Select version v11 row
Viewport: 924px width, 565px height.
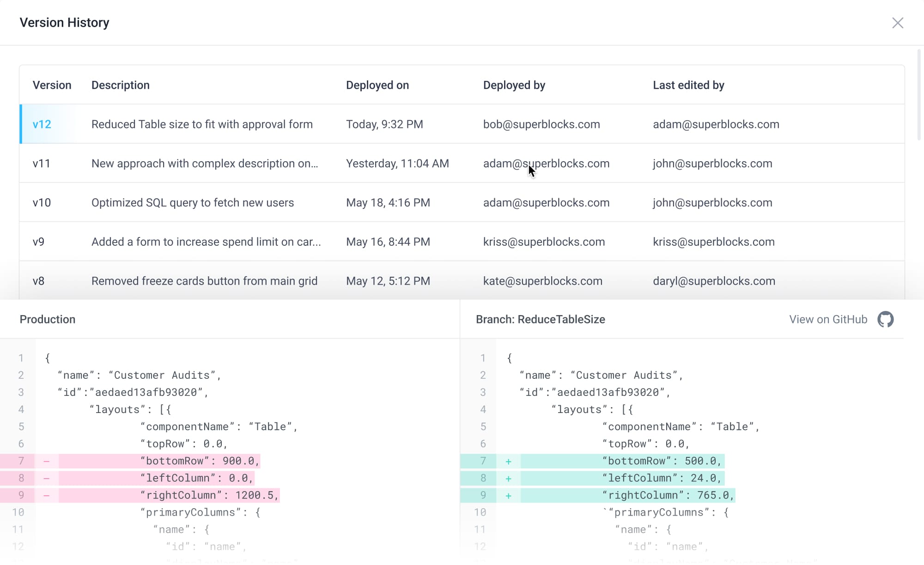pyautogui.click(x=205, y=163)
